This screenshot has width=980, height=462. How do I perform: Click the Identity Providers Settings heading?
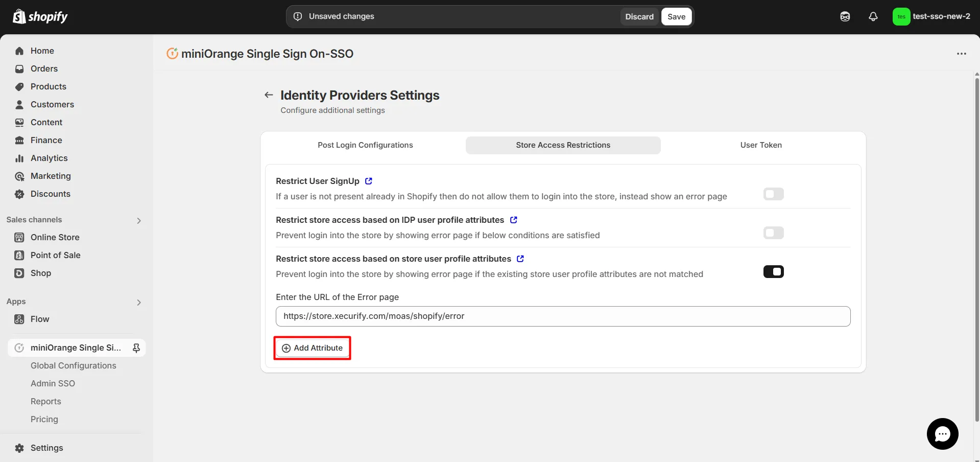tap(360, 95)
